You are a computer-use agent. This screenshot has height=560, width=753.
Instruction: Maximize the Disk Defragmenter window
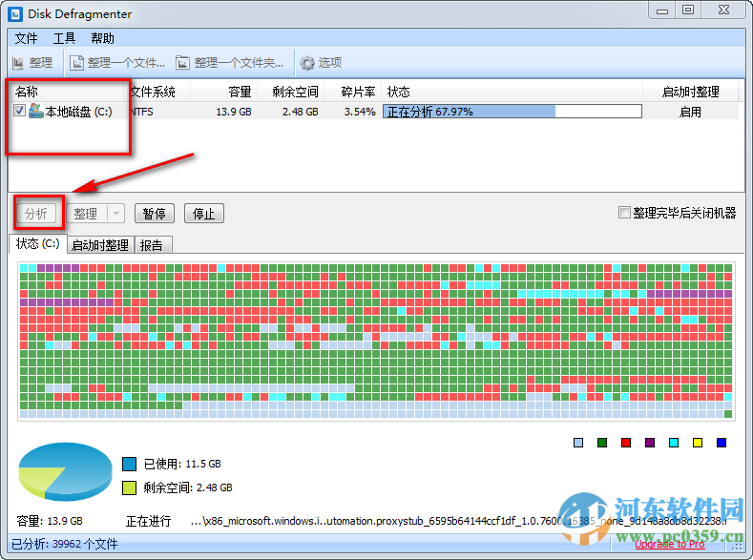click(x=688, y=10)
